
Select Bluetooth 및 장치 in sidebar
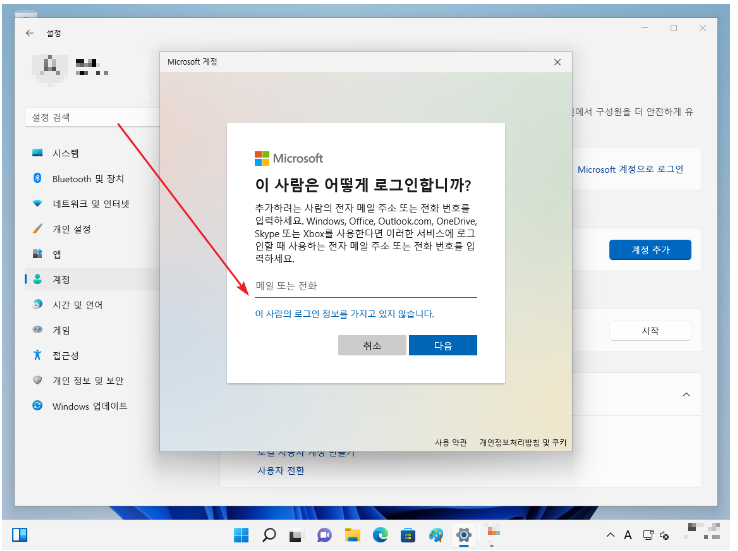point(92,179)
